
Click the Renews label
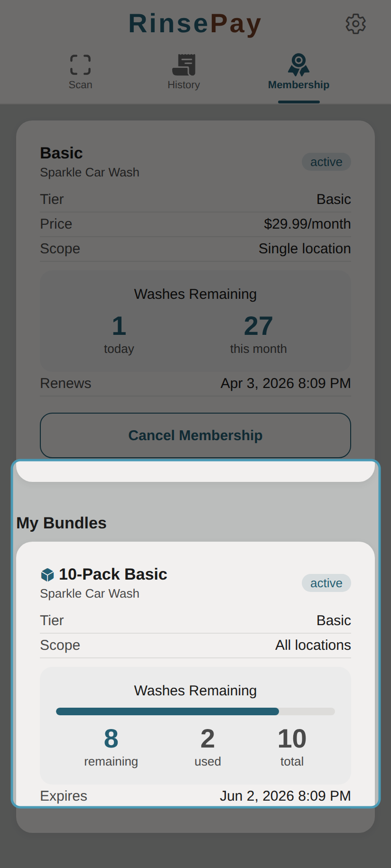pos(65,383)
